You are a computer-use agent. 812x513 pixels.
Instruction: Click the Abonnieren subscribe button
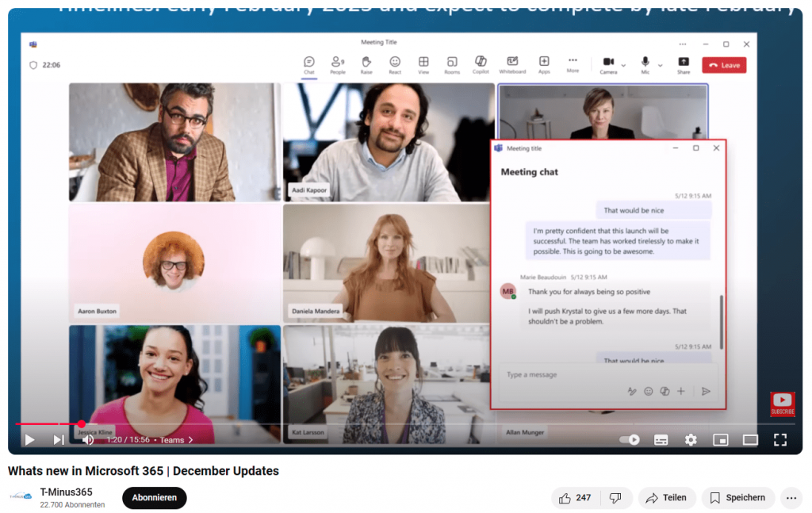155,497
